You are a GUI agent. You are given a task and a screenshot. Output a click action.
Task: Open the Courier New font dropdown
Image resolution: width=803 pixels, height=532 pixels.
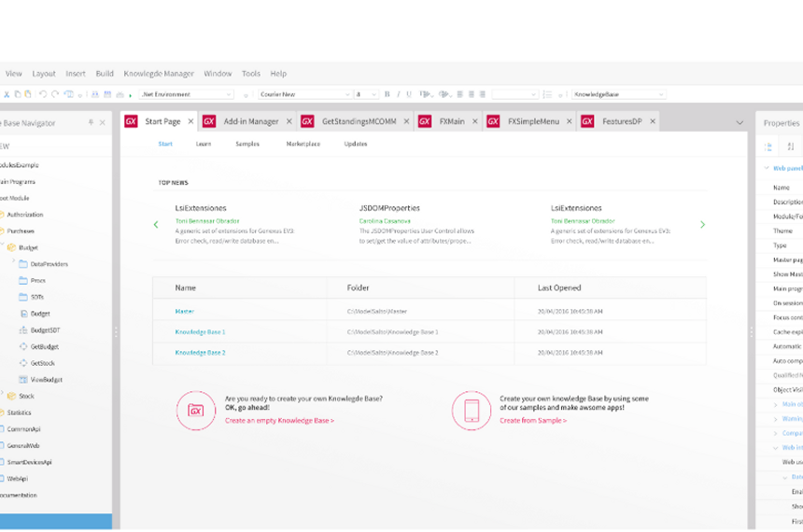(x=306, y=94)
